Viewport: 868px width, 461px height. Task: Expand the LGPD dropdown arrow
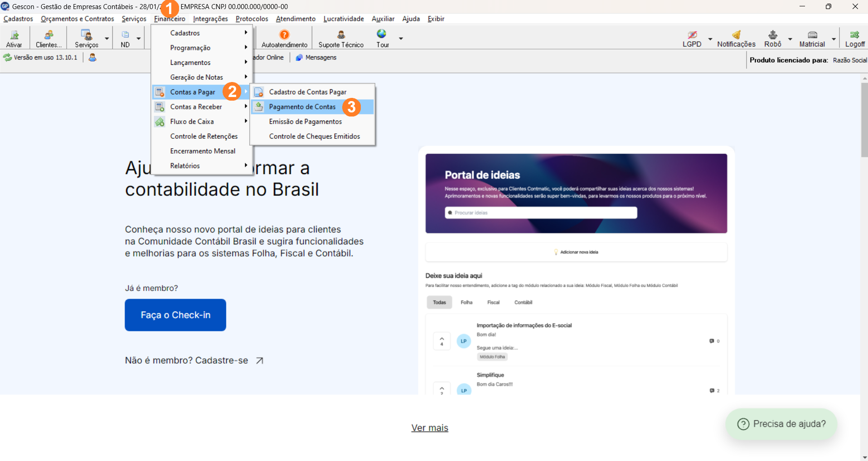click(710, 39)
